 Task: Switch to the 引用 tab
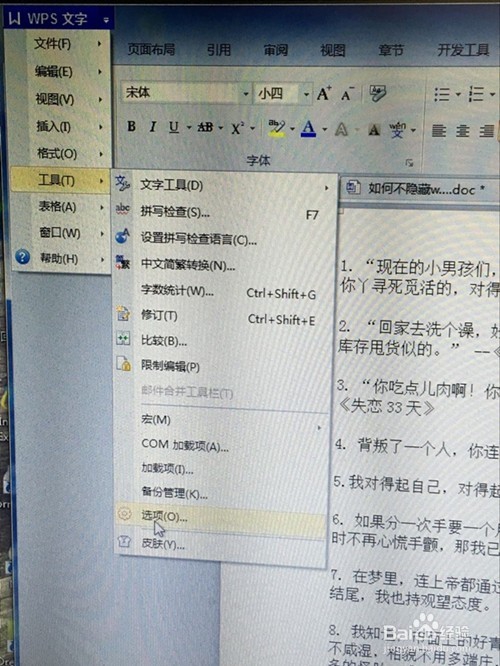tap(219, 50)
